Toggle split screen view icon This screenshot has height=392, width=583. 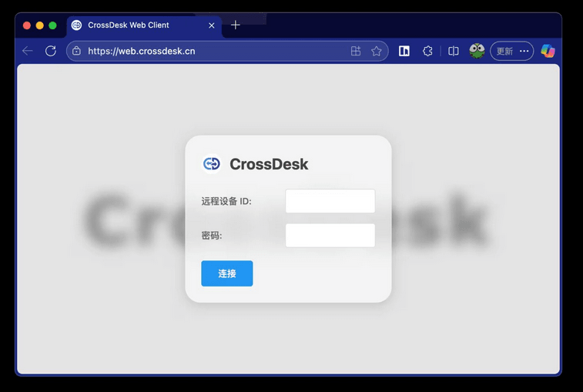(454, 51)
